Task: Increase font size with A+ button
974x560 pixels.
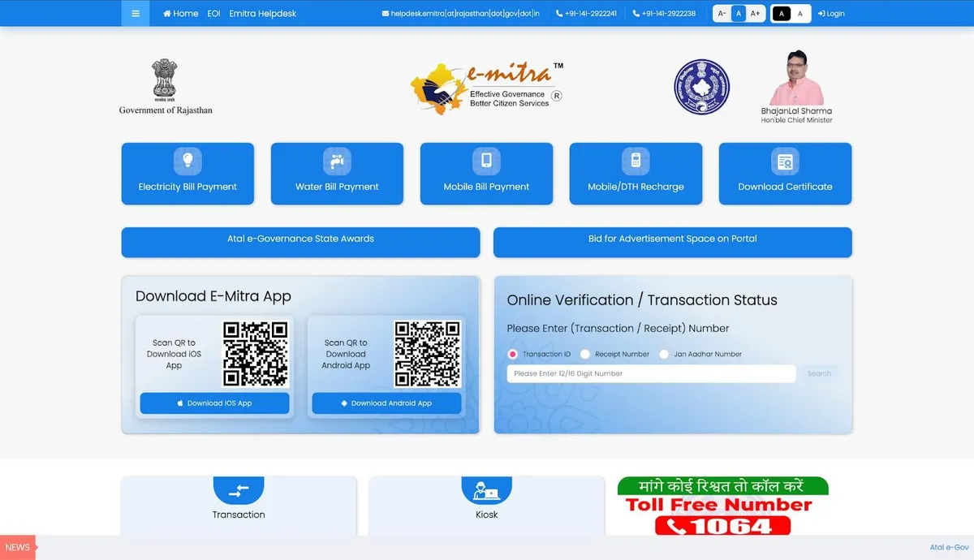Action: [x=755, y=14]
